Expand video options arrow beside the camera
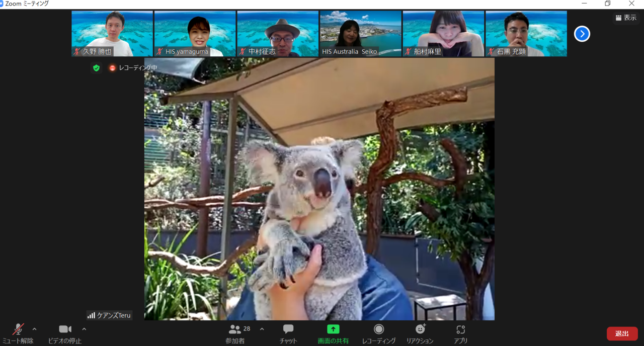The width and height of the screenshot is (644, 346). pyautogui.click(x=84, y=329)
